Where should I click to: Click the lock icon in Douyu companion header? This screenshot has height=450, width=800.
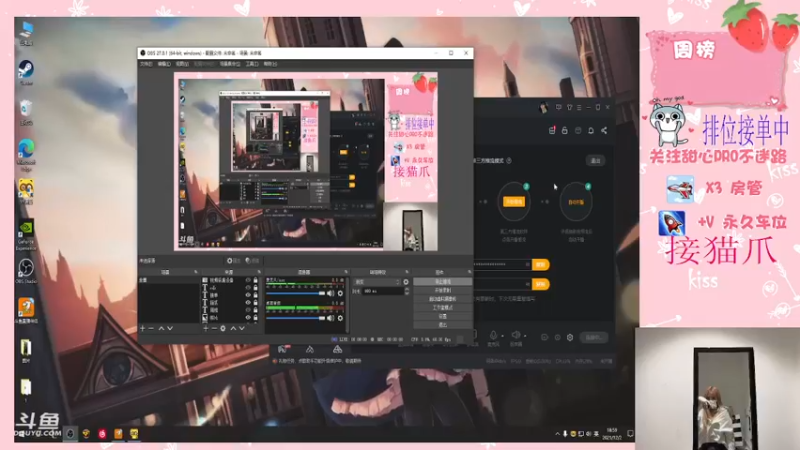565,131
